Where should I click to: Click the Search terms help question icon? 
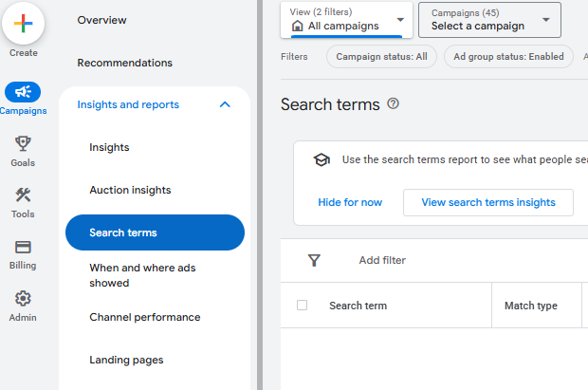[393, 103]
